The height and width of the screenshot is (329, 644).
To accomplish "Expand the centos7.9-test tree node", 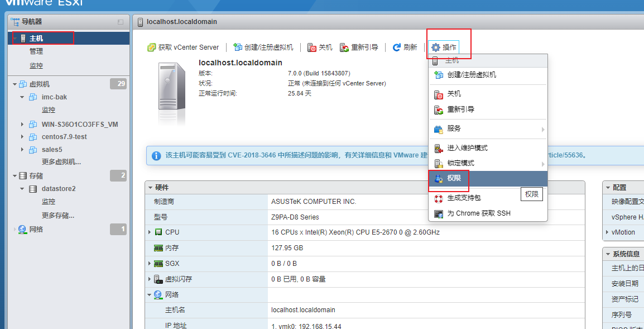I will 22,136.
